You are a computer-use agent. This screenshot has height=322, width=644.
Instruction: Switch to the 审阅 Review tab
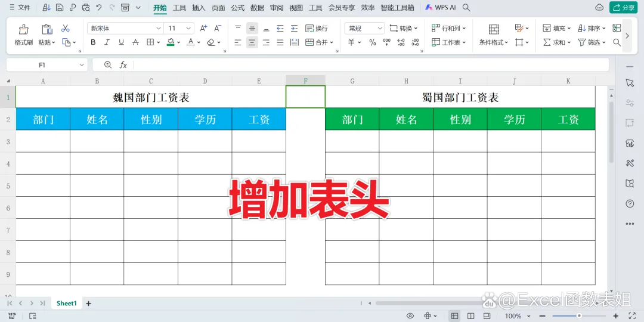pos(277,7)
